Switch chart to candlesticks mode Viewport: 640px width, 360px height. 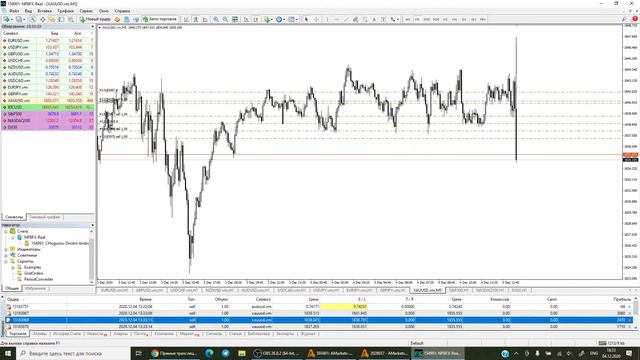195,19
